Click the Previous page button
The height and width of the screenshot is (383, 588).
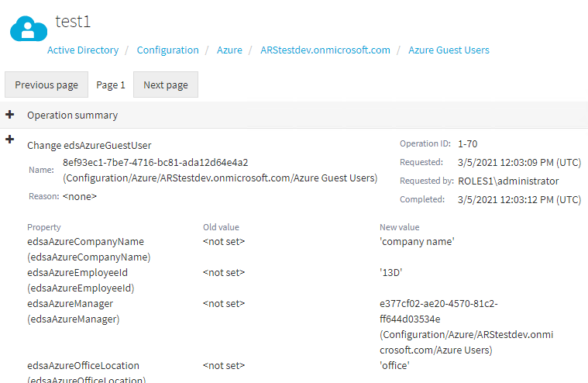(46, 85)
